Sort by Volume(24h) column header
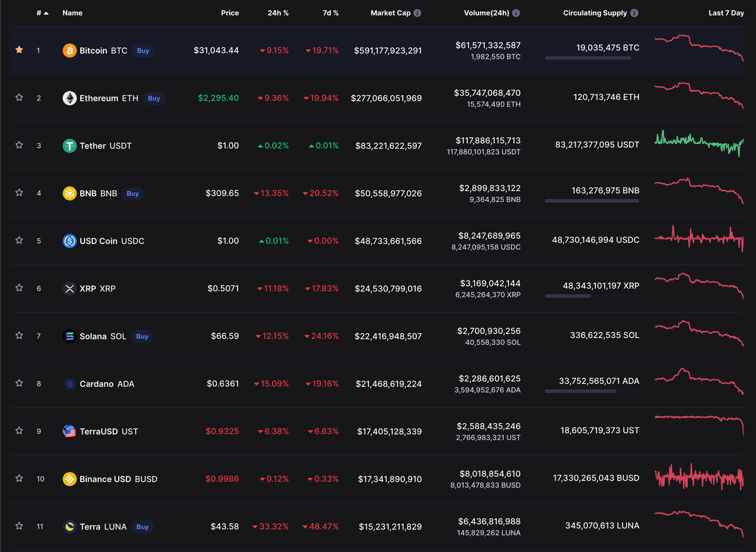Image resolution: width=756 pixels, height=552 pixels. (x=487, y=13)
